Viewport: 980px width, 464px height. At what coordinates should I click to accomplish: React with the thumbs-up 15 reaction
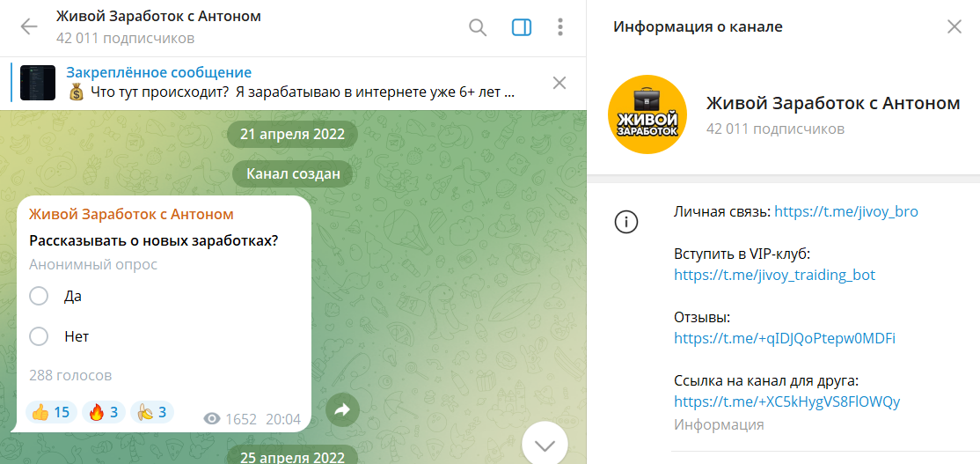click(x=51, y=412)
